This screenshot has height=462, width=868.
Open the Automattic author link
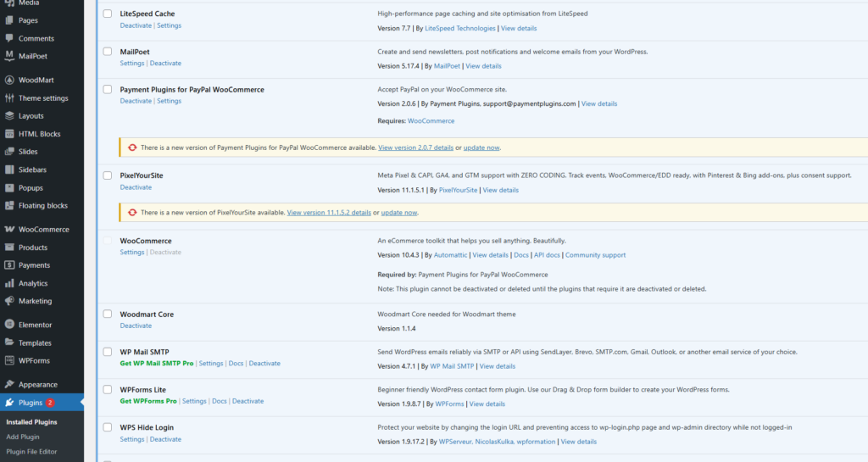coord(450,255)
